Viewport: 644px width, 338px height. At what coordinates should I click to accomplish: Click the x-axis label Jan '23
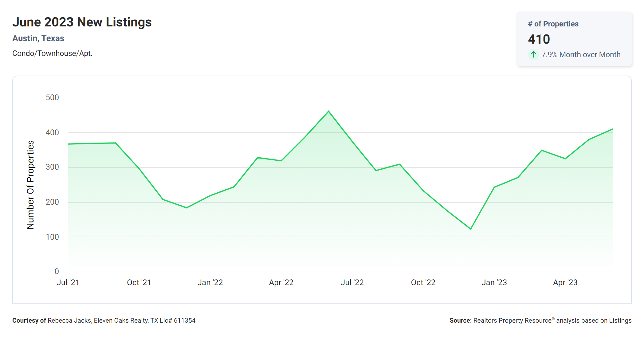pos(494,282)
